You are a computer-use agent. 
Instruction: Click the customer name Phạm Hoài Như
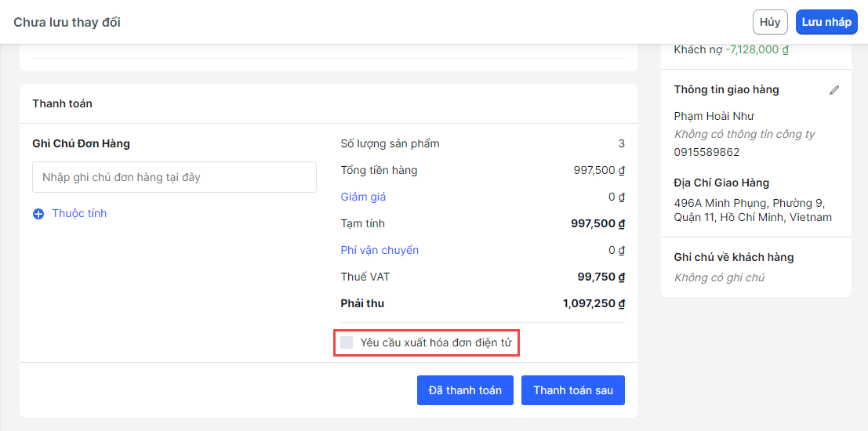(714, 116)
